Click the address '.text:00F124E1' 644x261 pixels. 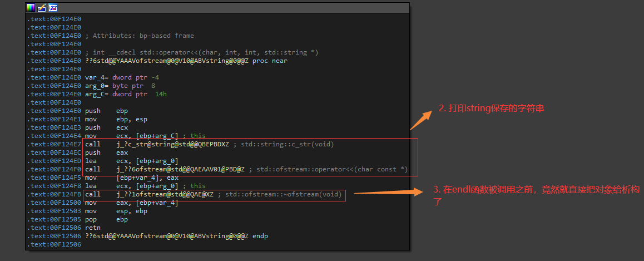tap(54, 119)
